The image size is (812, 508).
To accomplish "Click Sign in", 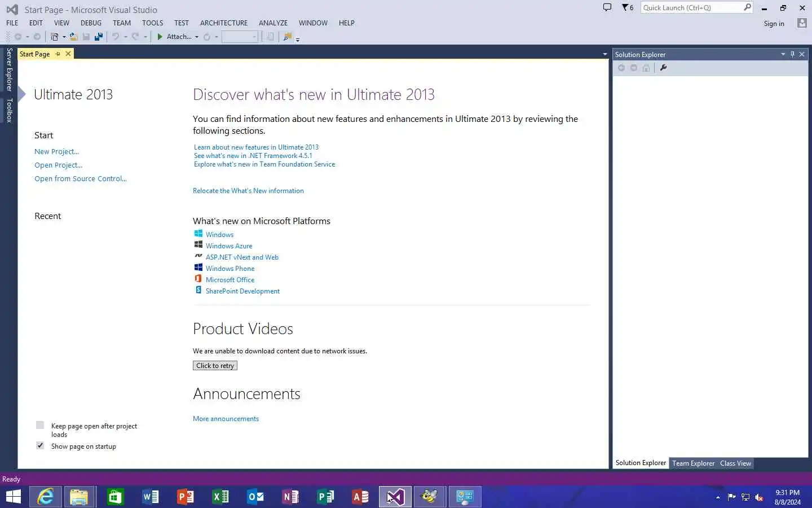I will (774, 24).
